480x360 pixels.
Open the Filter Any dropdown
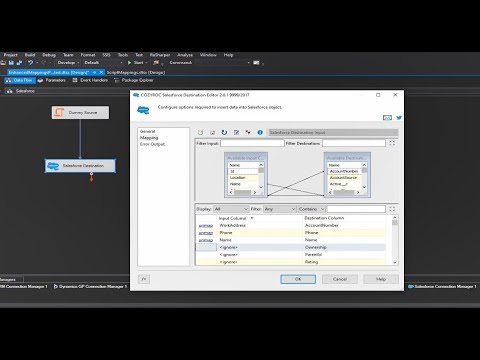click(280, 209)
